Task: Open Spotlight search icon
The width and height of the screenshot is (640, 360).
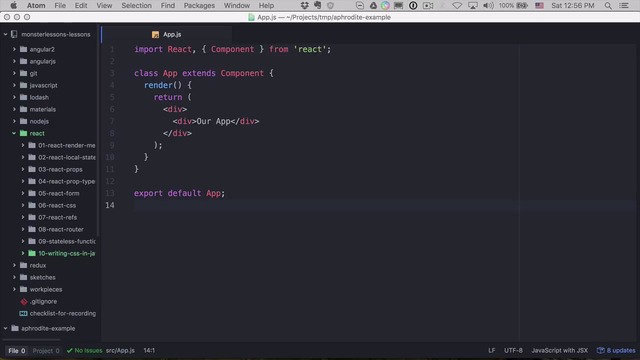Action: (x=608, y=5)
